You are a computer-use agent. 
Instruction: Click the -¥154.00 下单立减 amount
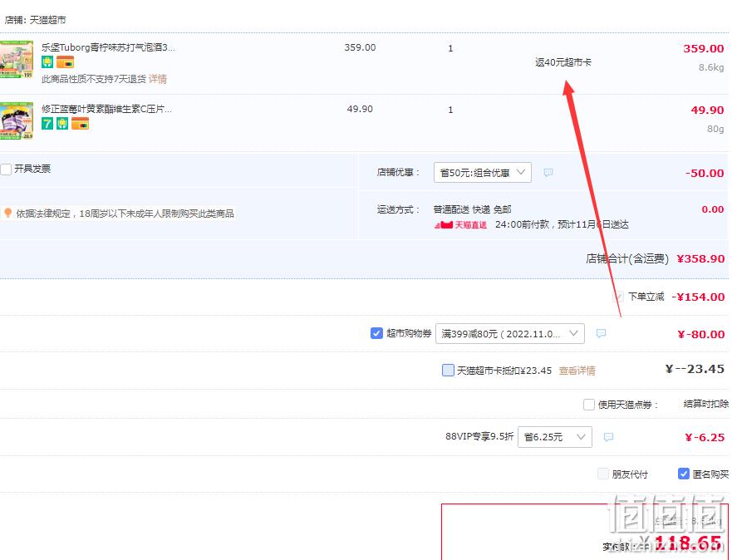click(x=698, y=297)
